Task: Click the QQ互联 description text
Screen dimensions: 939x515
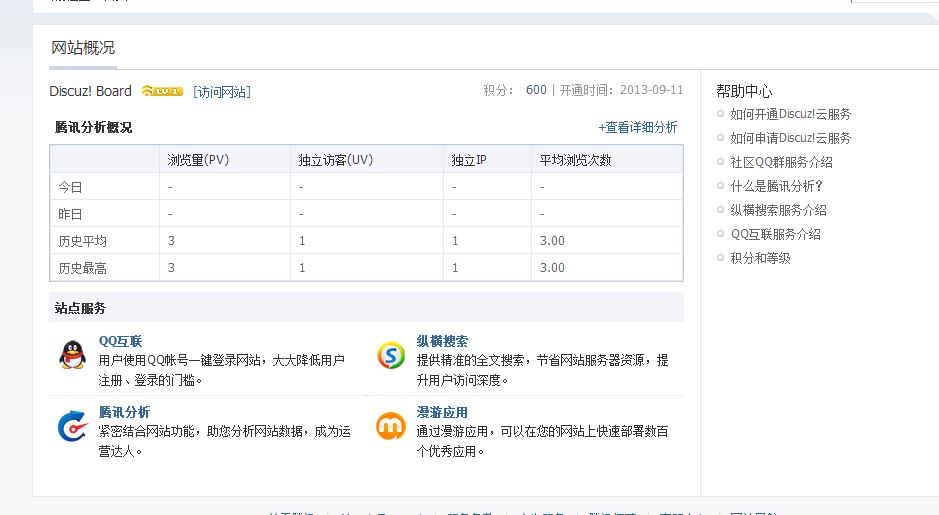Action: [222, 370]
